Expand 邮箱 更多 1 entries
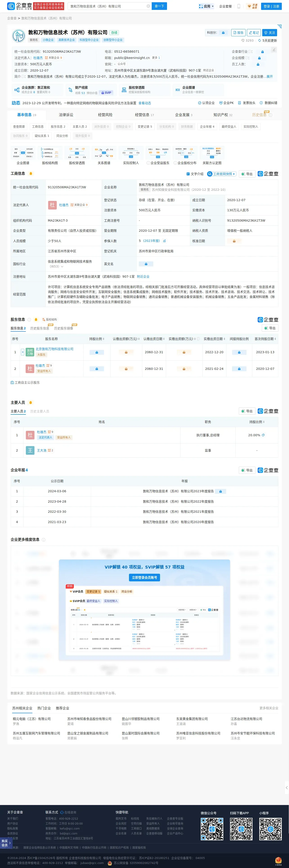 156,58
